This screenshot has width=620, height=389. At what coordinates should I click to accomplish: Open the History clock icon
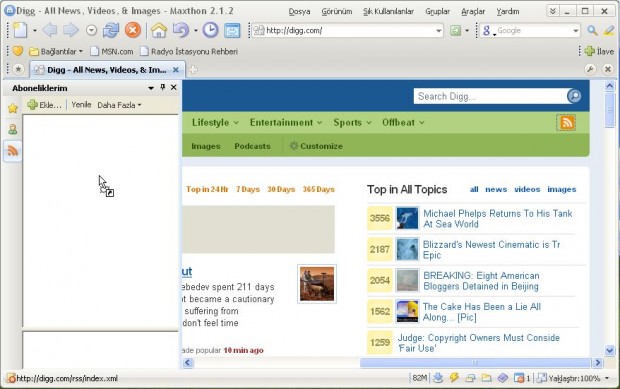[x=210, y=30]
